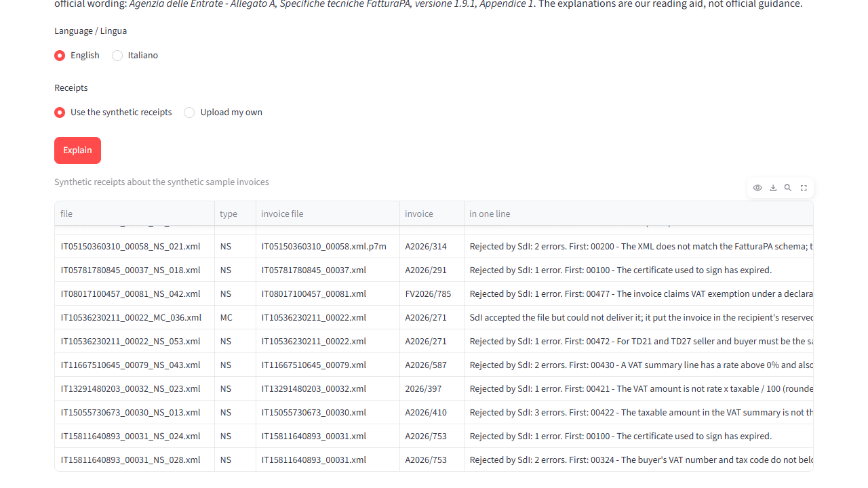
Task: Click invoice file IT13291480203_00032.xml
Action: click(x=328, y=389)
